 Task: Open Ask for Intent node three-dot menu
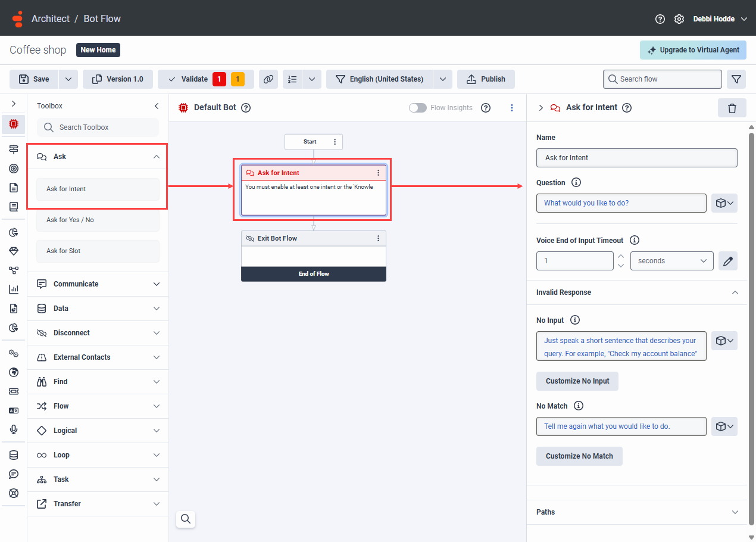[x=378, y=173]
